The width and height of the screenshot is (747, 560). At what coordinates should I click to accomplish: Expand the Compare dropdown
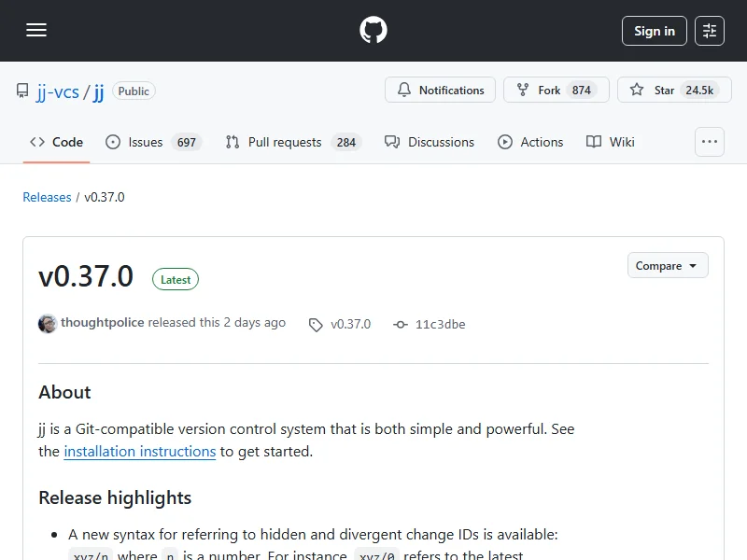pos(667,266)
